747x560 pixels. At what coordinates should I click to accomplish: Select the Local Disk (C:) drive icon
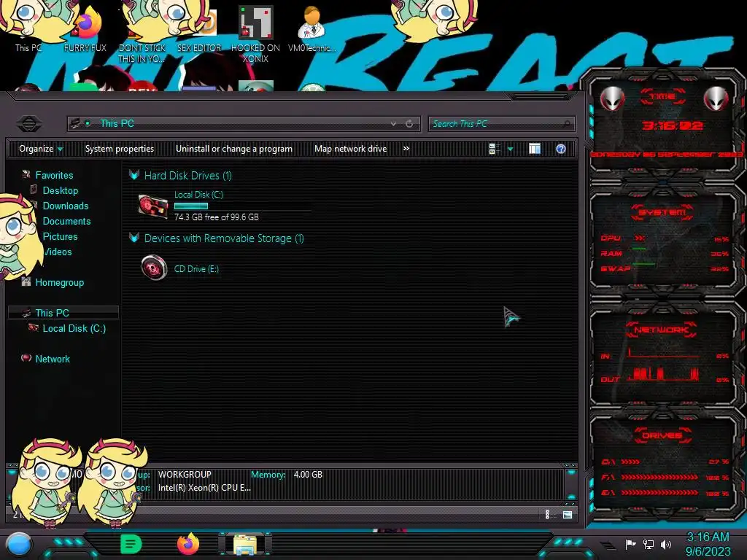(x=153, y=206)
